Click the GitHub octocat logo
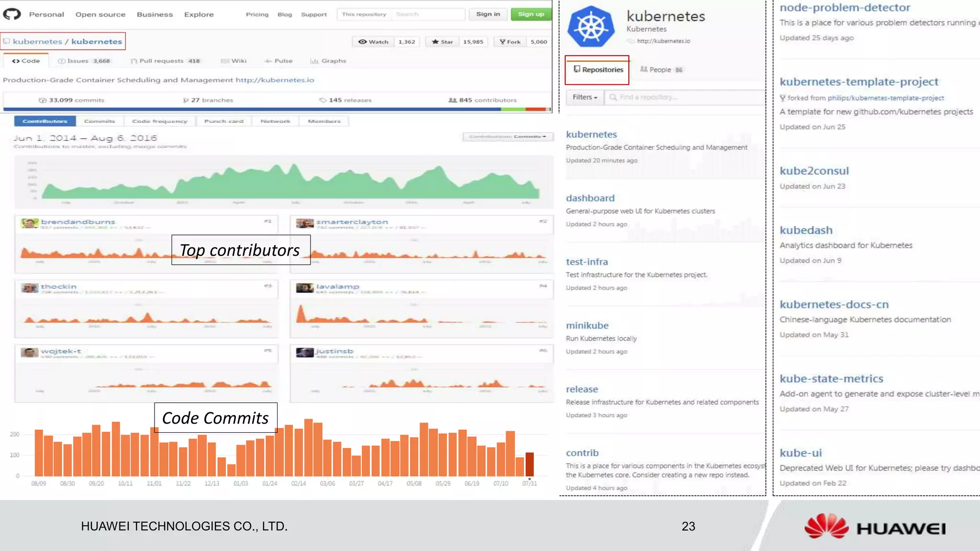The image size is (980, 551). (x=12, y=14)
